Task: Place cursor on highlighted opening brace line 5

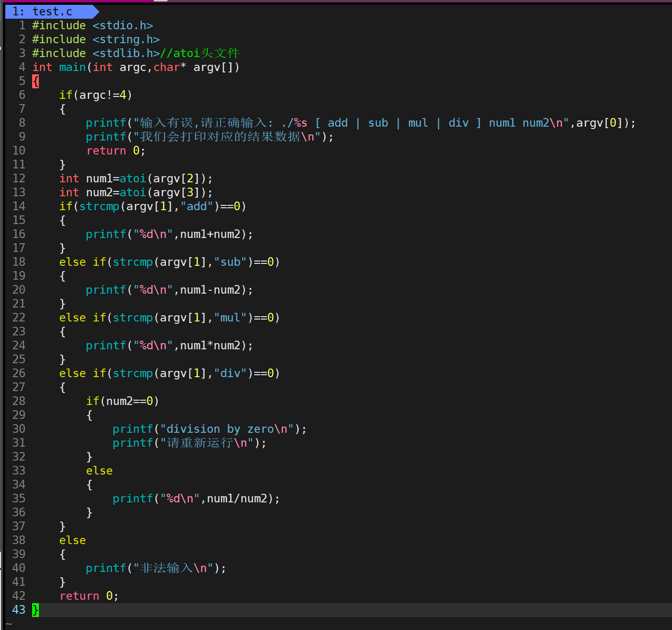Action: 35,81
